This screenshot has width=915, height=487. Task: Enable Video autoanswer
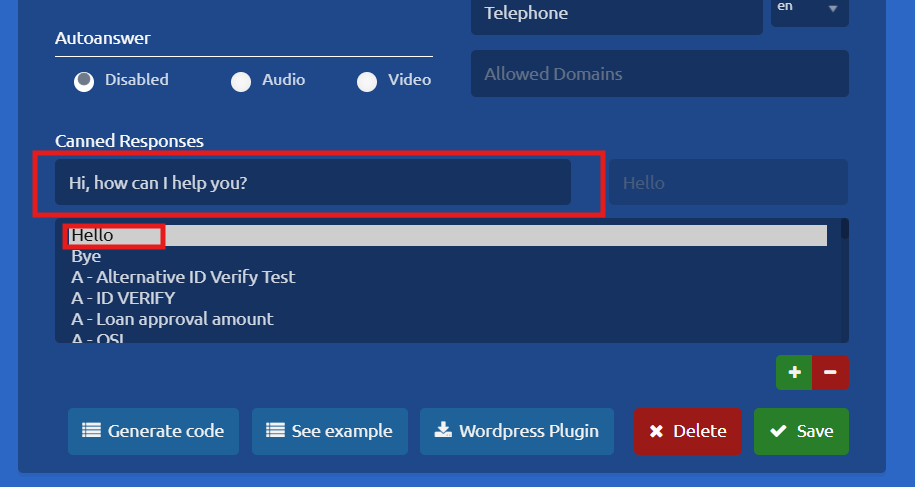coord(367,81)
